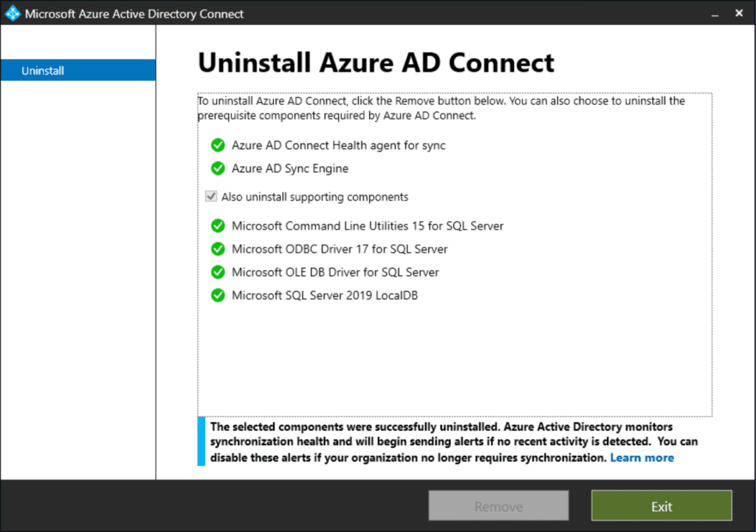The height and width of the screenshot is (532, 756).
Task: Click the green checkmark beside Azure AD Connect Health agent
Action: [x=218, y=145]
